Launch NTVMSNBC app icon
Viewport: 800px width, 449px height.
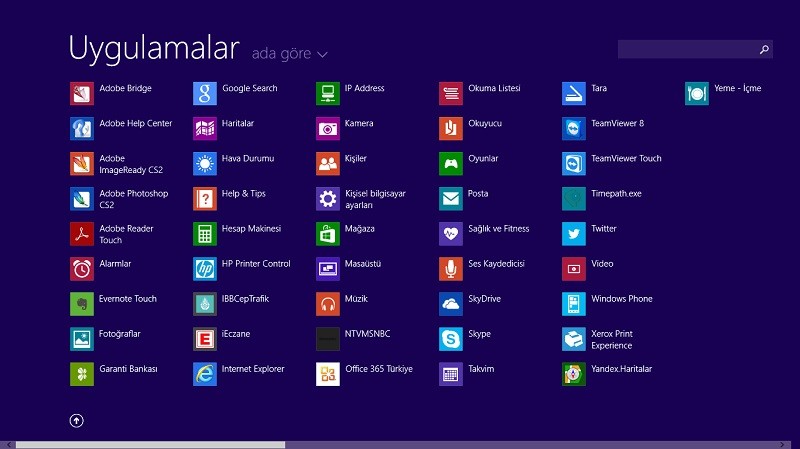328,339
